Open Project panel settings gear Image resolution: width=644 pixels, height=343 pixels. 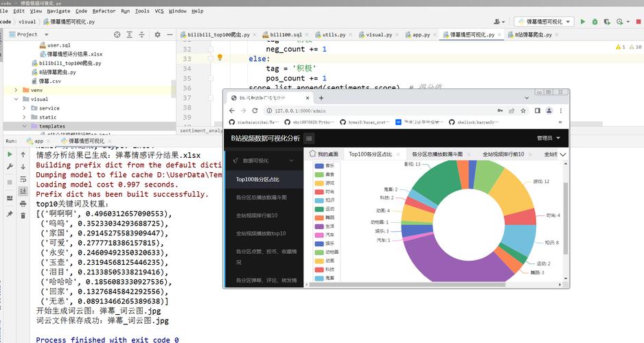(157, 34)
